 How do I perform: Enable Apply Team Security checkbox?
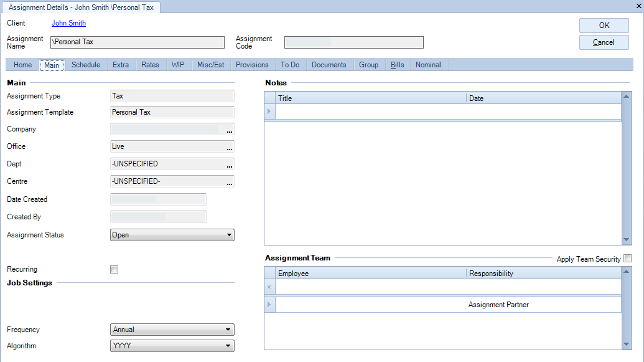tap(628, 259)
